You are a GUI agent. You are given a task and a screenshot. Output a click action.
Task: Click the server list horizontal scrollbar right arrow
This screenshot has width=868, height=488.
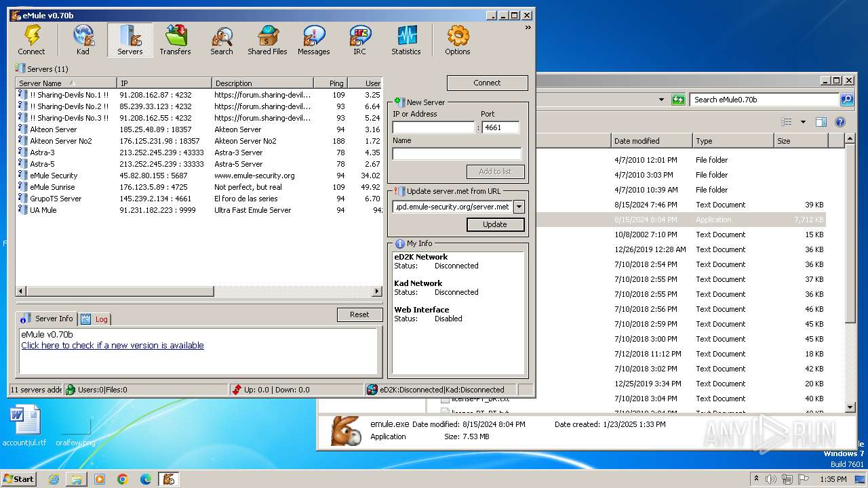pyautogui.click(x=377, y=291)
